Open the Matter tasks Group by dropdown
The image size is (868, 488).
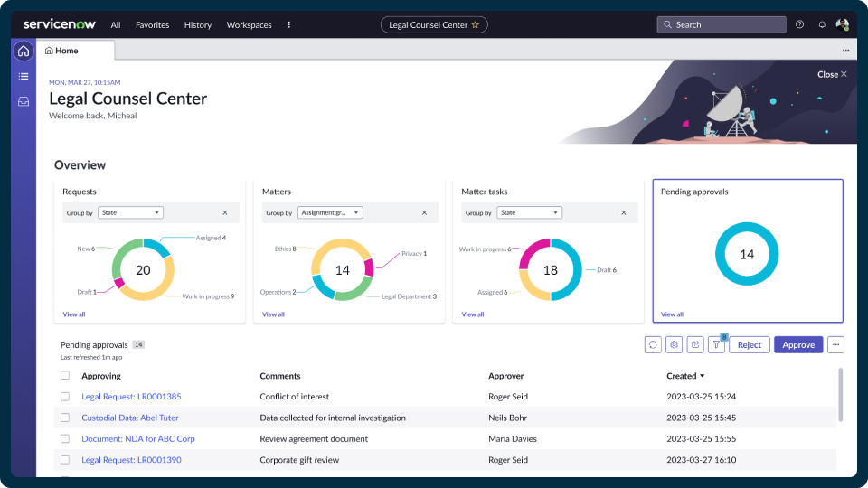[529, 212]
